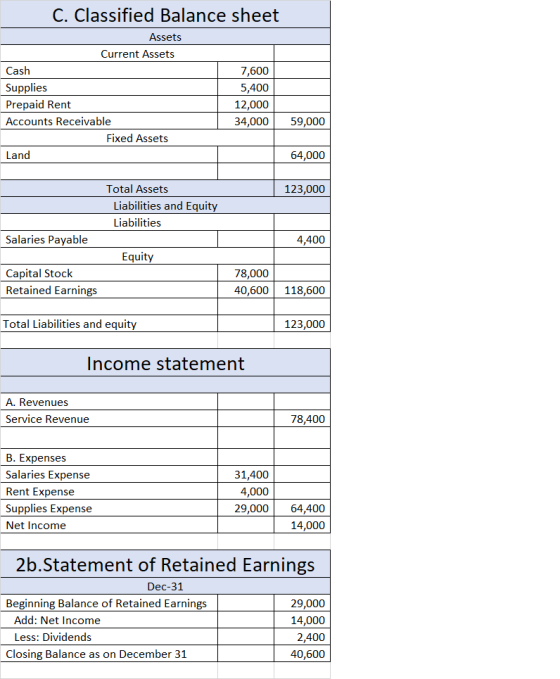Viewport: 560px width, 679px height.
Task: Select the Supplies Expense value 29,000
Action: tap(246, 508)
